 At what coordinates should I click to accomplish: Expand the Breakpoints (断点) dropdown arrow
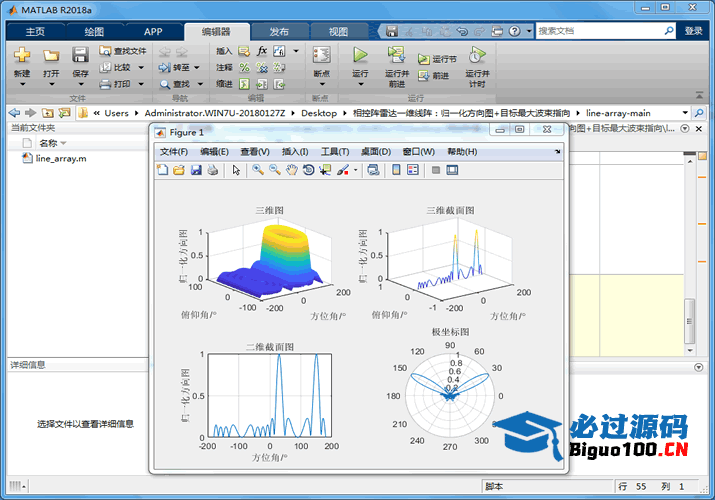[322, 84]
